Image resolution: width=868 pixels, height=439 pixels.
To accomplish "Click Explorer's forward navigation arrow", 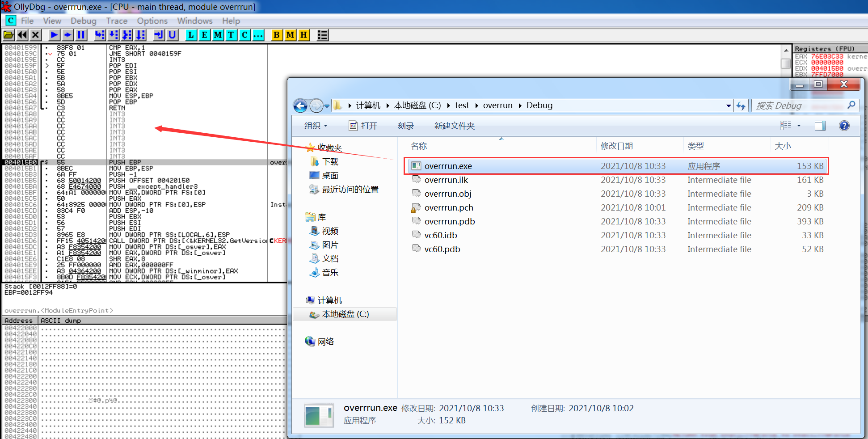I will (316, 106).
